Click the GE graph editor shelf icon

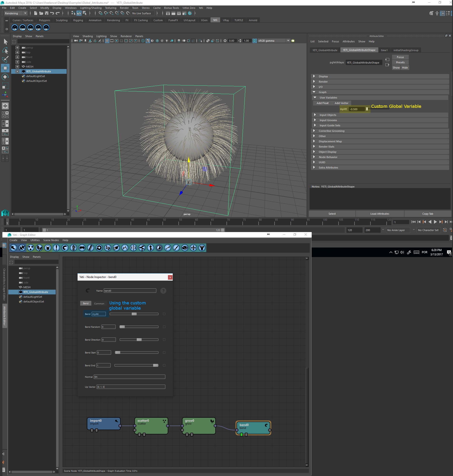pos(46,28)
